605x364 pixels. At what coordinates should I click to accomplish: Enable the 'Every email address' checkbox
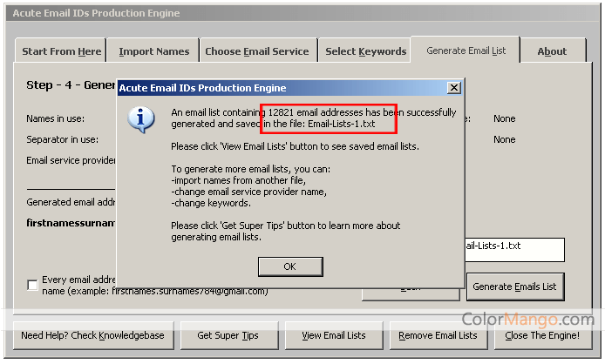pyautogui.click(x=33, y=285)
